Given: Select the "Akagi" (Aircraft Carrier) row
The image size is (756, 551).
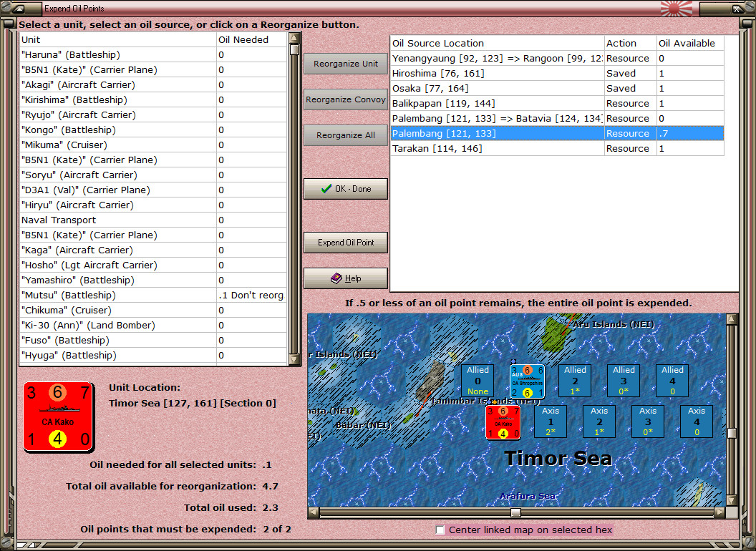Looking at the screenshot, I should point(153,85).
